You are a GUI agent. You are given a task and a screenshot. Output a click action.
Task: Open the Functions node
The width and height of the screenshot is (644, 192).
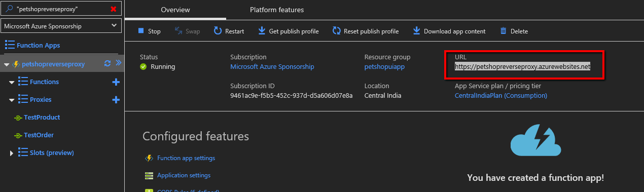coord(44,82)
